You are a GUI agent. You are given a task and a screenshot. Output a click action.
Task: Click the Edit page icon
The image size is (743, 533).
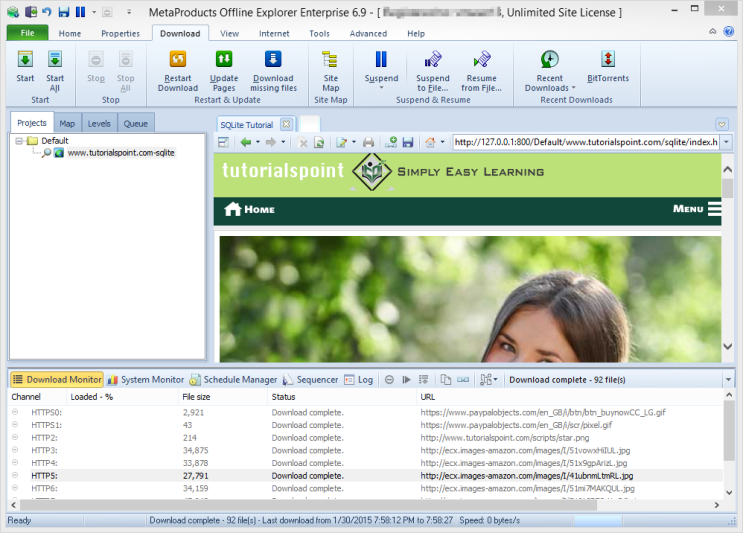(x=341, y=143)
